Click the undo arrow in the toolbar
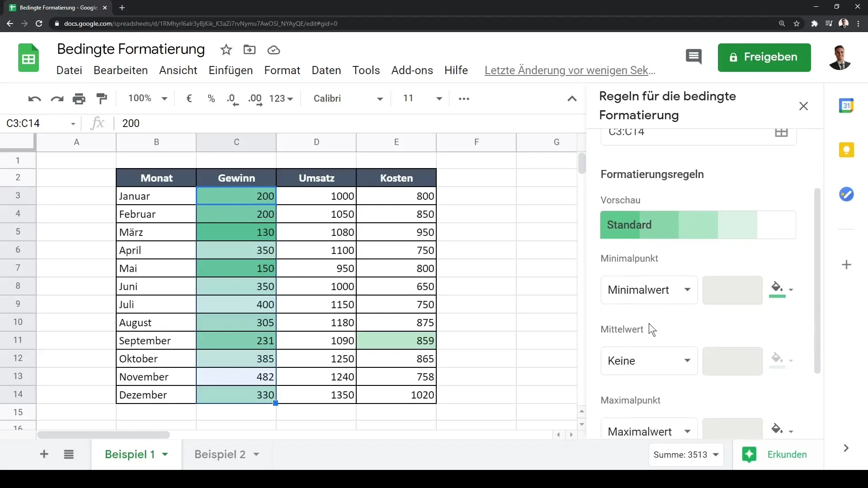The image size is (868, 488). point(34,99)
